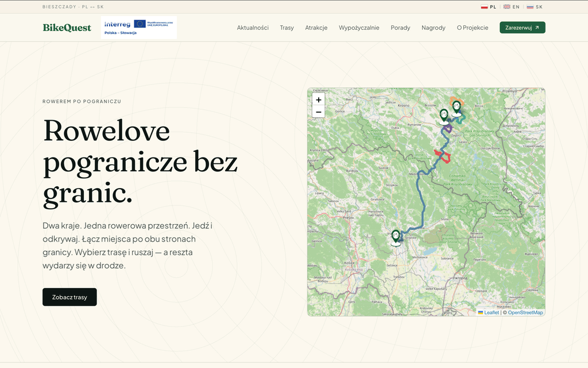Open Porady menu item
The image size is (588, 368).
pyautogui.click(x=400, y=28)
